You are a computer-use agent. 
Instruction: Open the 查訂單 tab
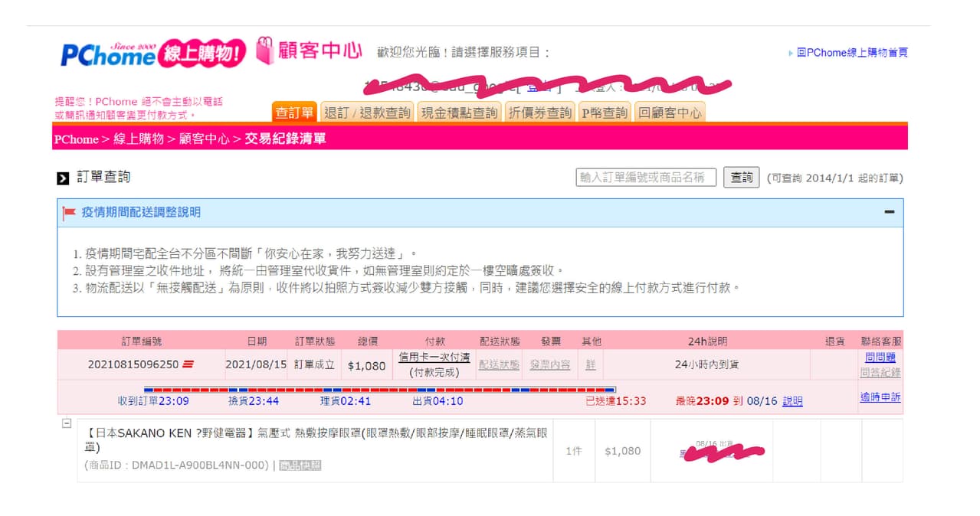[x=294, y=113]
